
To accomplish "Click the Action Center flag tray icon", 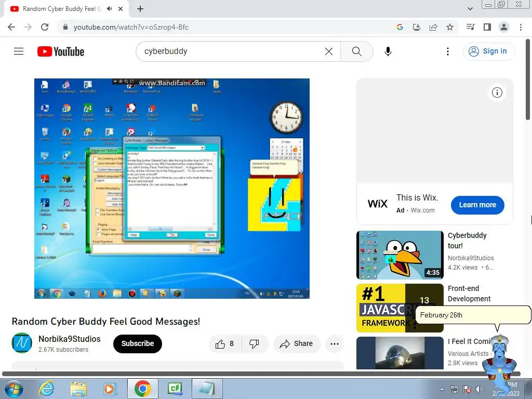I will [x=467, y=389].
